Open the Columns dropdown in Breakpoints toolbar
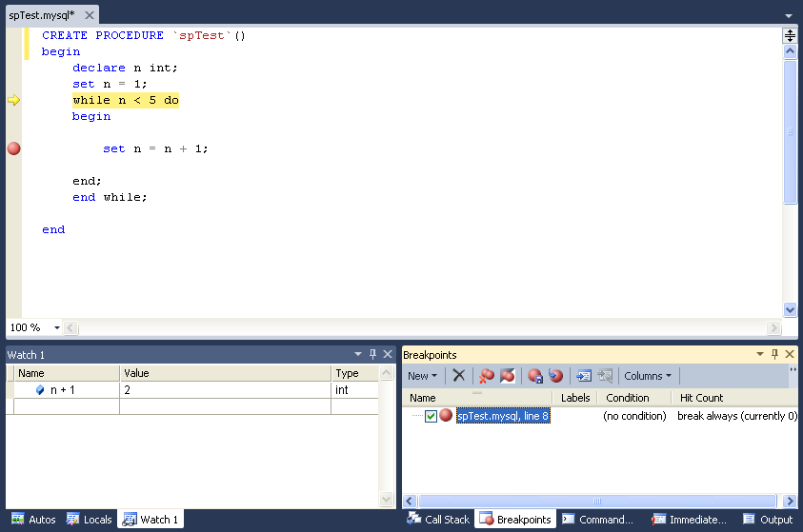 click(x=648, y=376)
